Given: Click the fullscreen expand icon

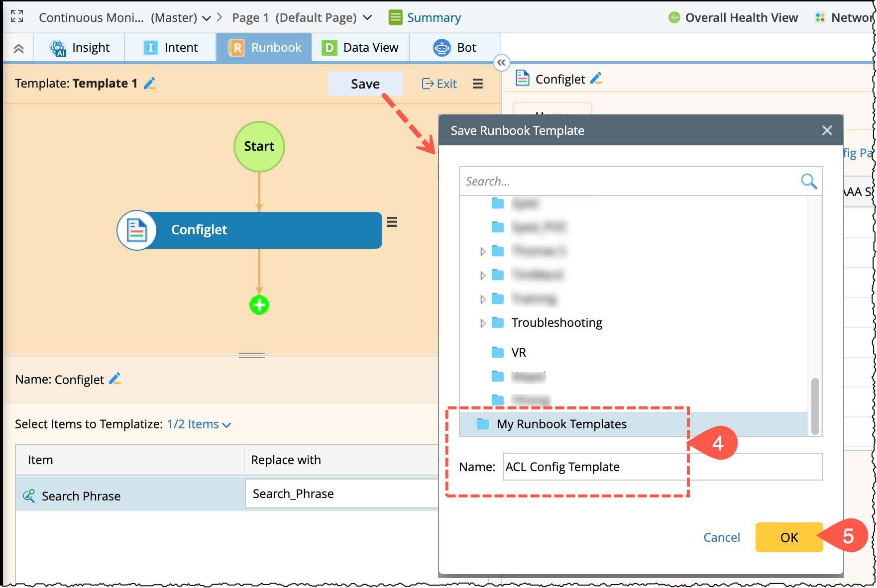Looking at the screenshot, I should pyautogui.click(x=17, y=16).
